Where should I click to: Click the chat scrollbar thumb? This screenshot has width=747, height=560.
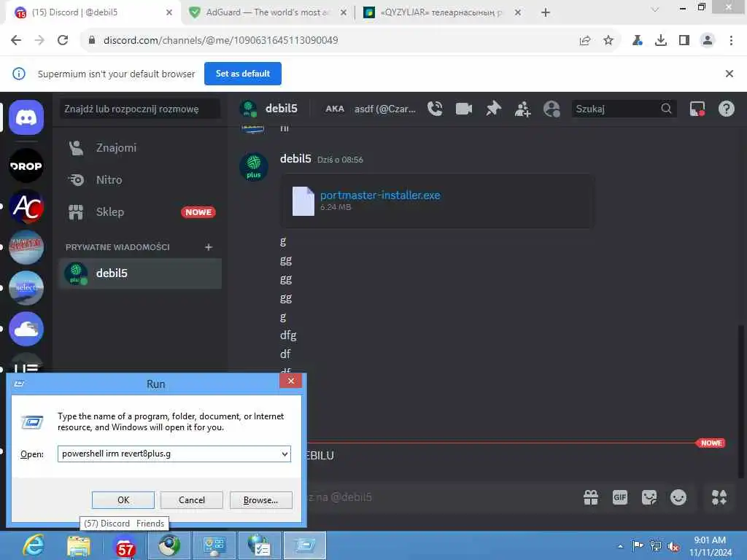(x=740, y=401)
